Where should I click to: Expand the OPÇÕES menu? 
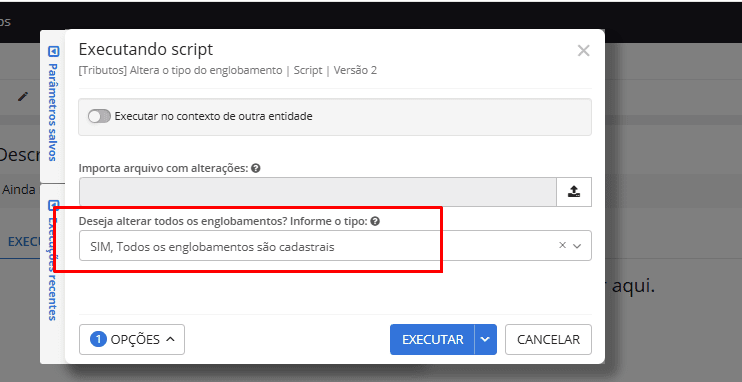132,339
